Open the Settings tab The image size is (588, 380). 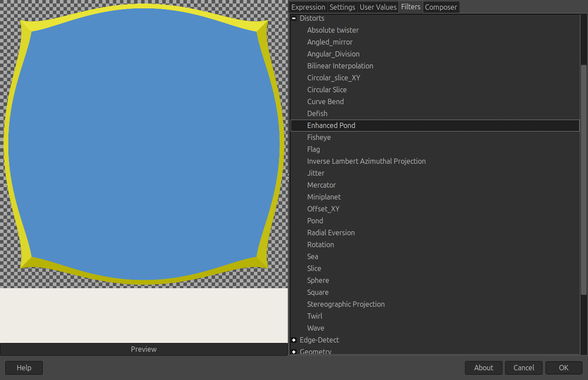coord(342,7)
